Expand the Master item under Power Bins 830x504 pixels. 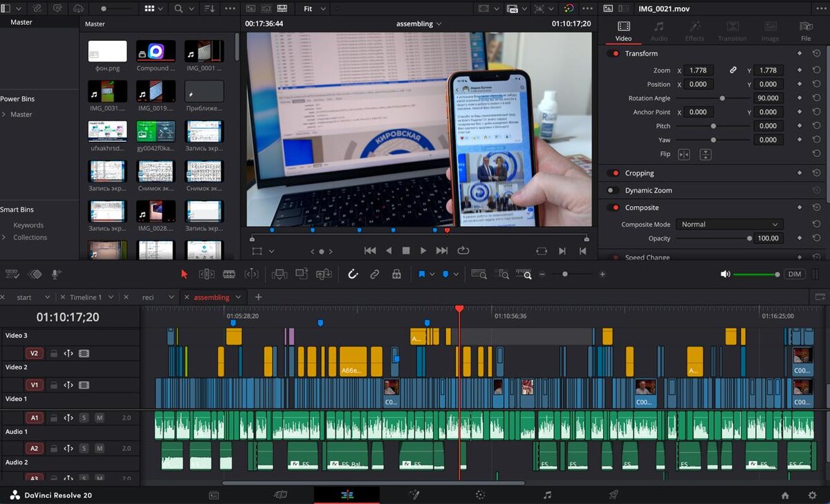(x=4, y=115)
